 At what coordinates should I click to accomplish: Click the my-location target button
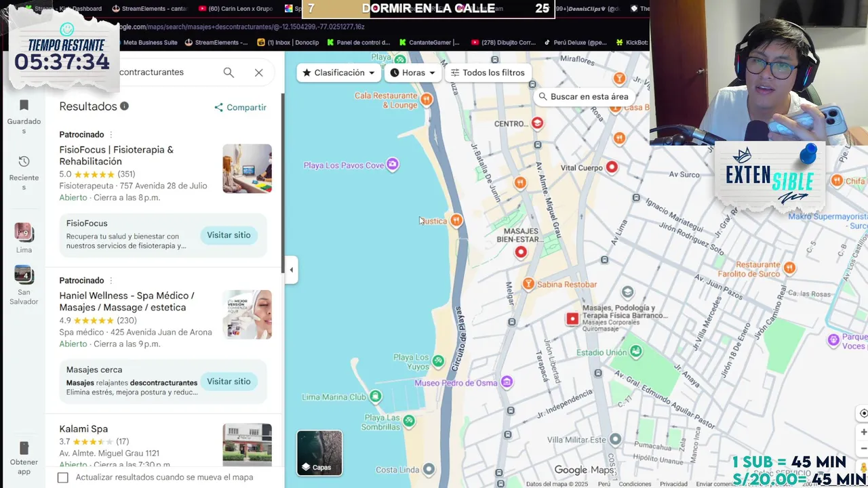tap(863, 413)
